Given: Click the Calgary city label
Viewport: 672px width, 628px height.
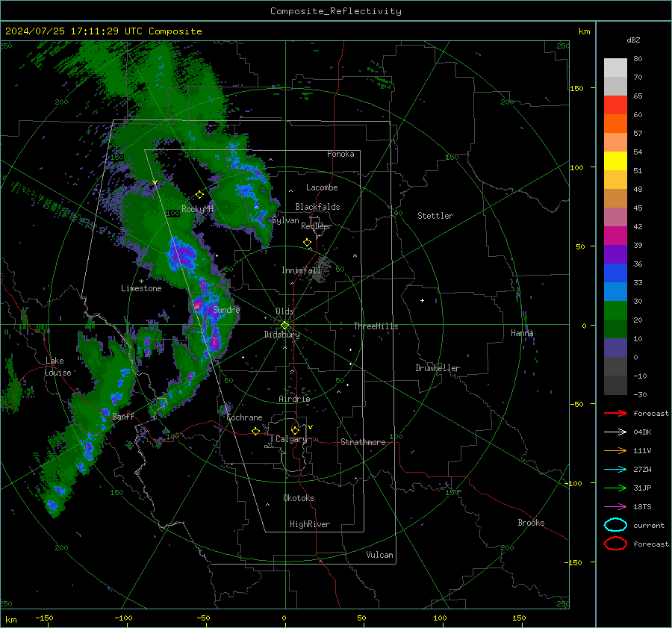Looking at the screenshot, I should 291,439.
